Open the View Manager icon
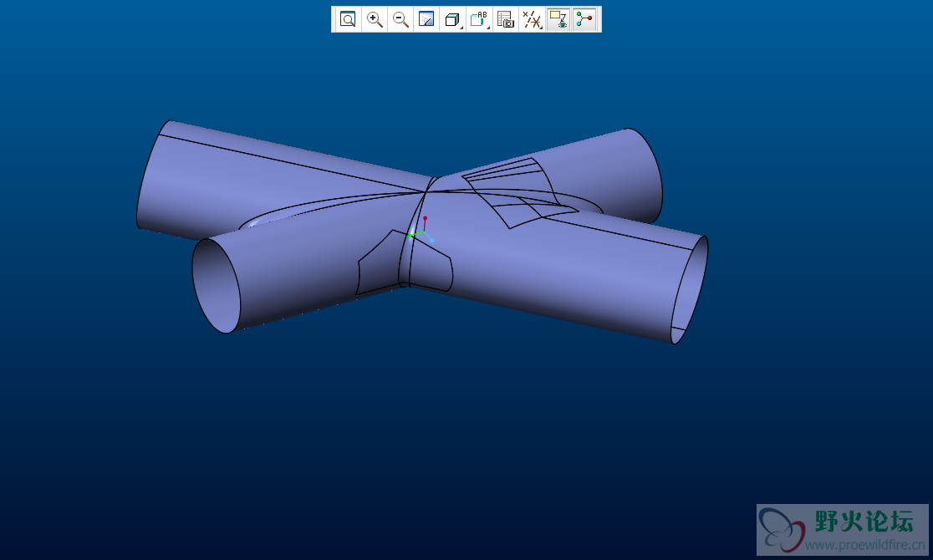Viewport: 933px width, 560px height. [506, 19]
